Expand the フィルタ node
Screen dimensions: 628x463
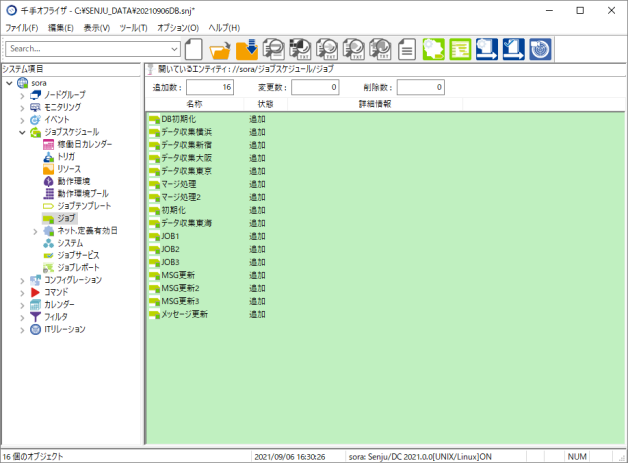coord(22,318)
